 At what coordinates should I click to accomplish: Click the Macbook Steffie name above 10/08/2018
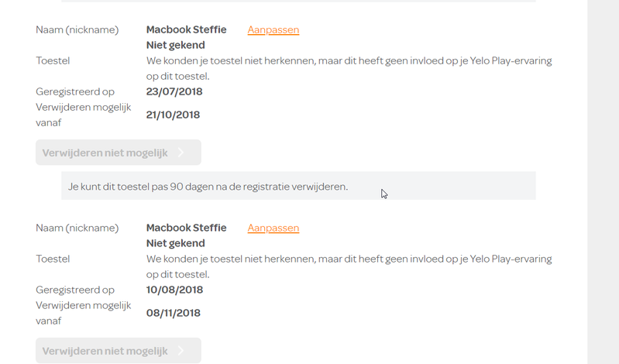tap(186, 228)
